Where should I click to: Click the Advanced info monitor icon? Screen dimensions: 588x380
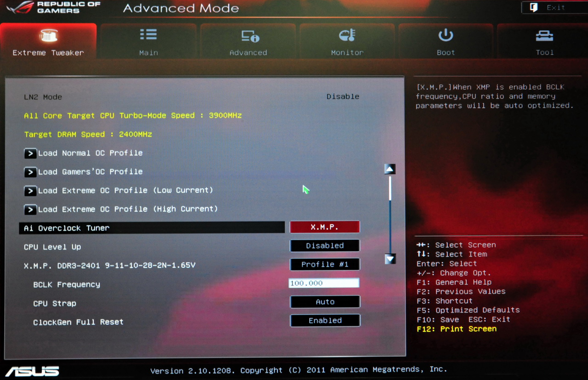(x=250, y=36)
